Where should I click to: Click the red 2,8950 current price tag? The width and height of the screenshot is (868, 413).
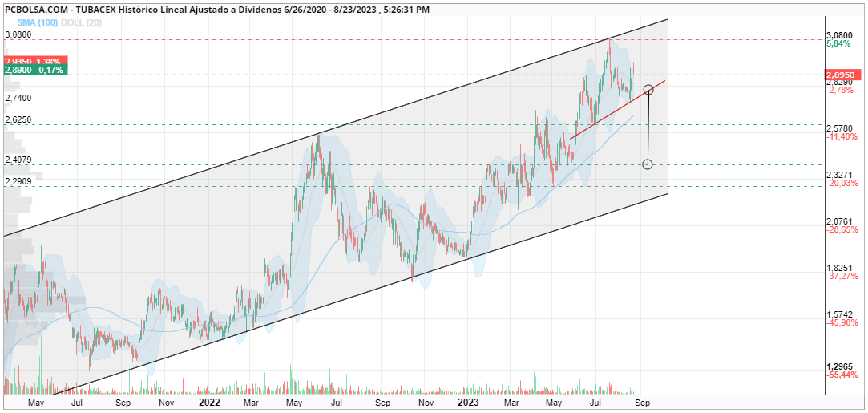[x=844, y=75]
